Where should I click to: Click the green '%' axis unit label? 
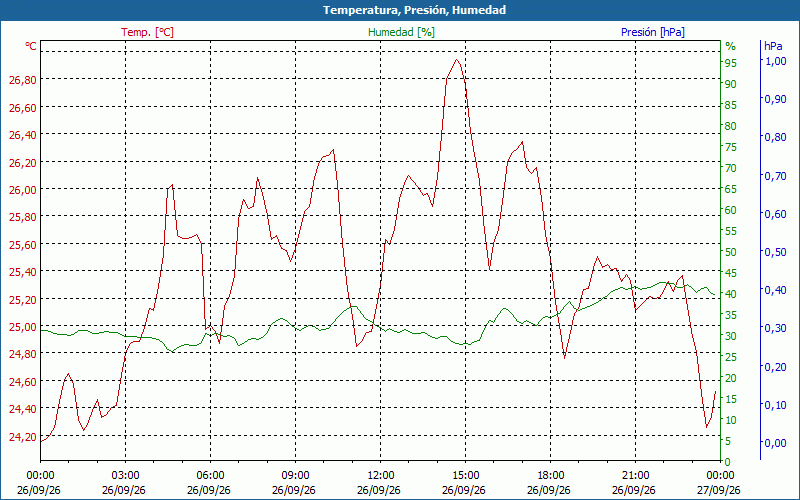[731, 46]
